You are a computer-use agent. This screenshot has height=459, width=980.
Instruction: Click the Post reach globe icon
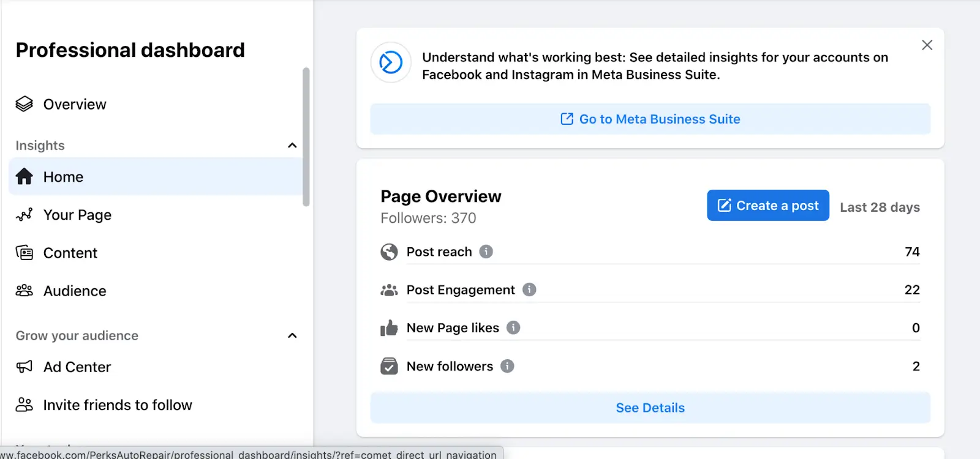[389, 252]
